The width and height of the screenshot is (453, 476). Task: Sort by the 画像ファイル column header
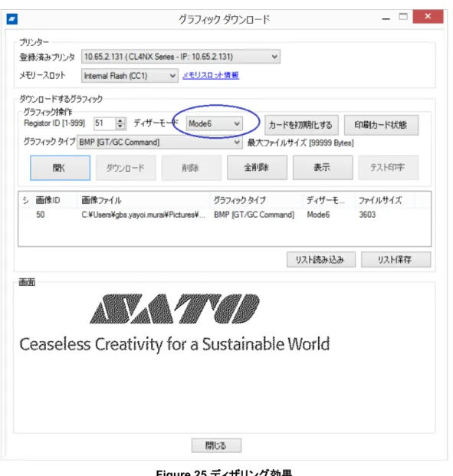pos(144,200)
